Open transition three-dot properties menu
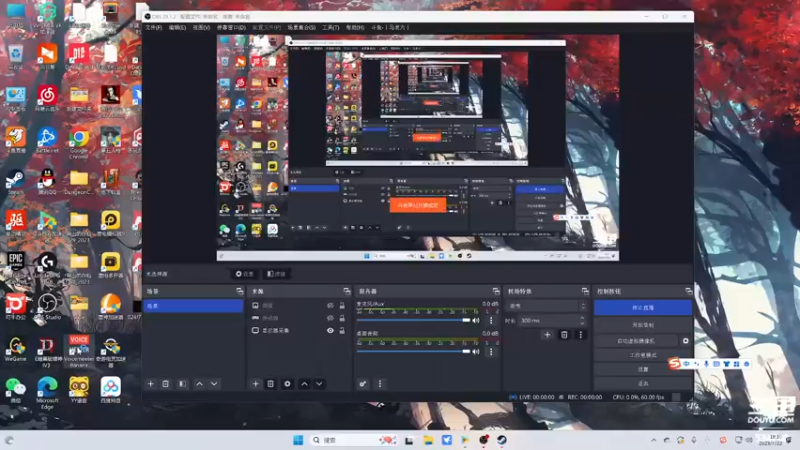The image size is (800, 450). point(580,335)
